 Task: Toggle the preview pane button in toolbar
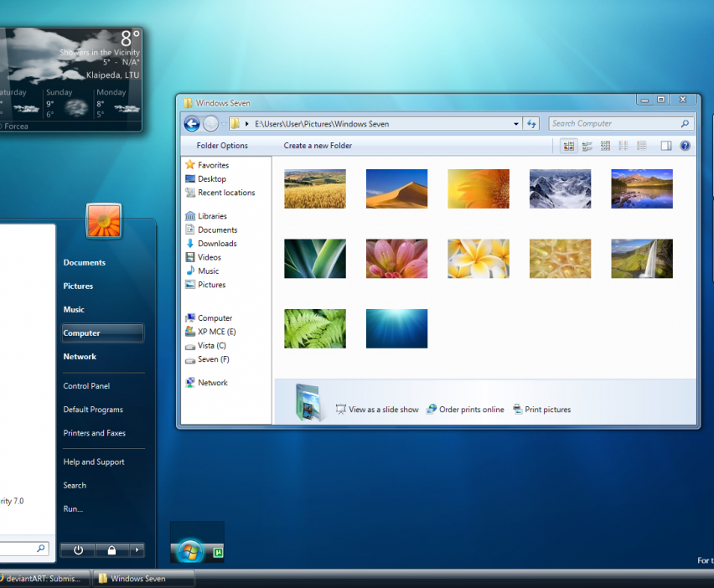click(666, 146)
